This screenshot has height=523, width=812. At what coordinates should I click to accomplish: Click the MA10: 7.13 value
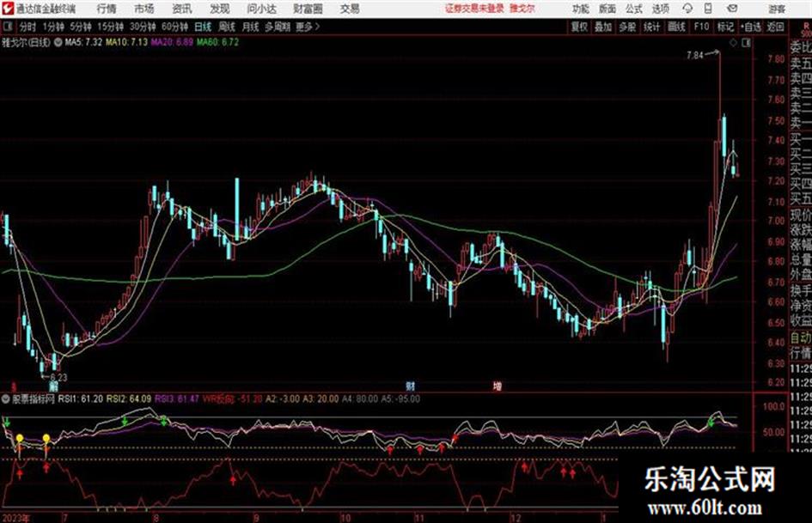click(x=126, y=42)
